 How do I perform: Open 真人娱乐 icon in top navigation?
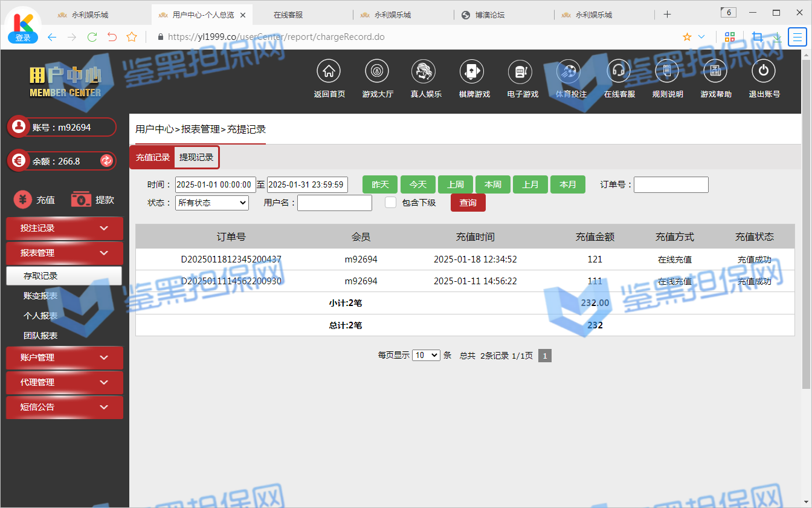[x=425, y=71]
